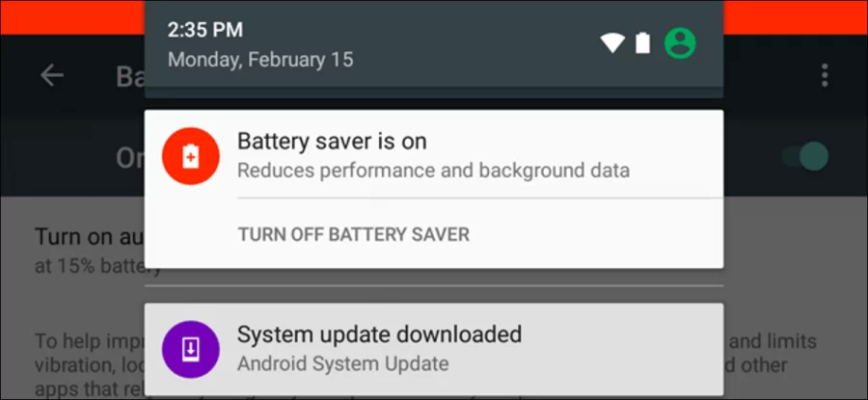
Task: Tap the battery status icon
Action: click(x=642, y=43)
